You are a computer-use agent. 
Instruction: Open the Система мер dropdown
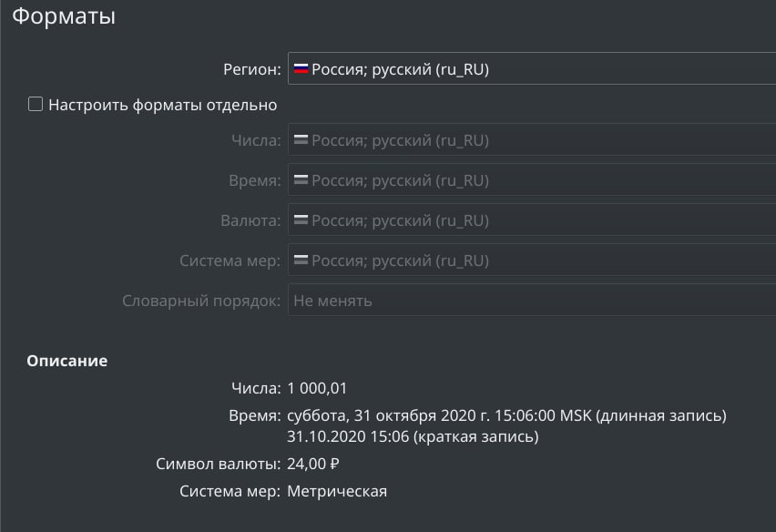(x=532, y=260)
